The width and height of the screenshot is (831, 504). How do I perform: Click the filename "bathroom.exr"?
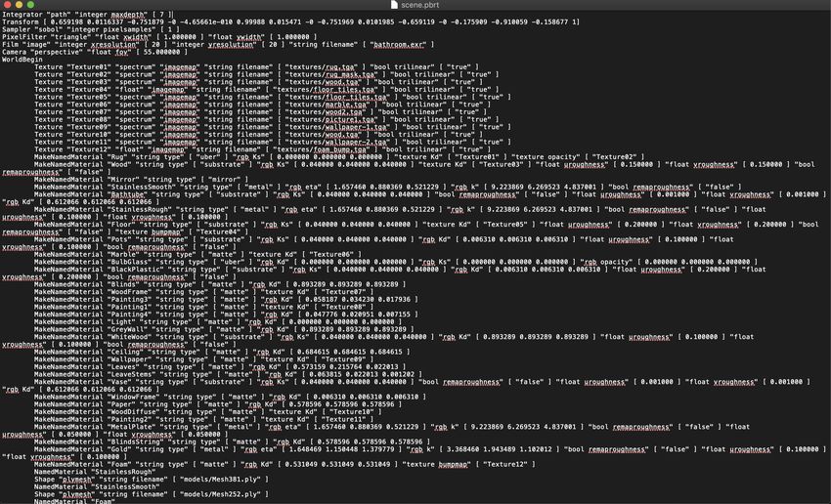pos(399,45)
